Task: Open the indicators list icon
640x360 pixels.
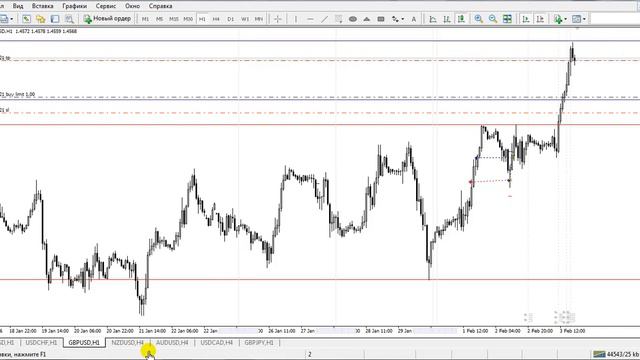Action: coord(558,19)
